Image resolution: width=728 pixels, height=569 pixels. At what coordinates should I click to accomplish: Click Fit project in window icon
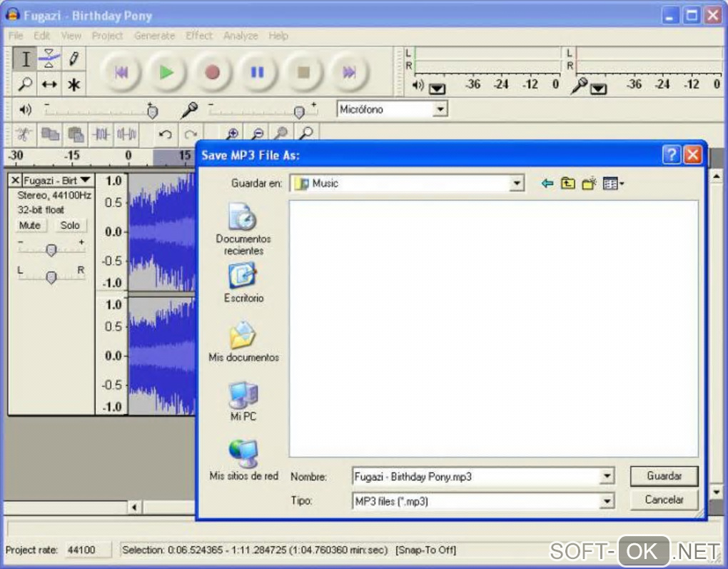point(306,134)
